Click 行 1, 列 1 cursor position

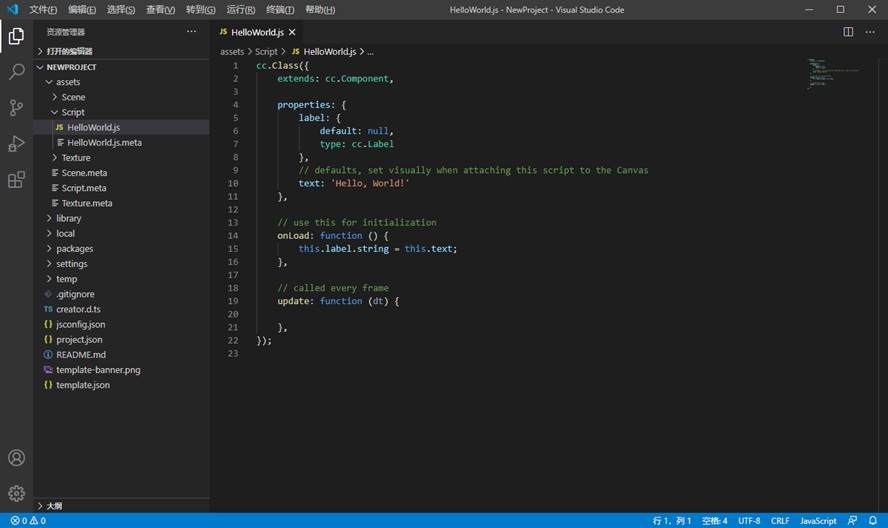click(x=672, y=521)
